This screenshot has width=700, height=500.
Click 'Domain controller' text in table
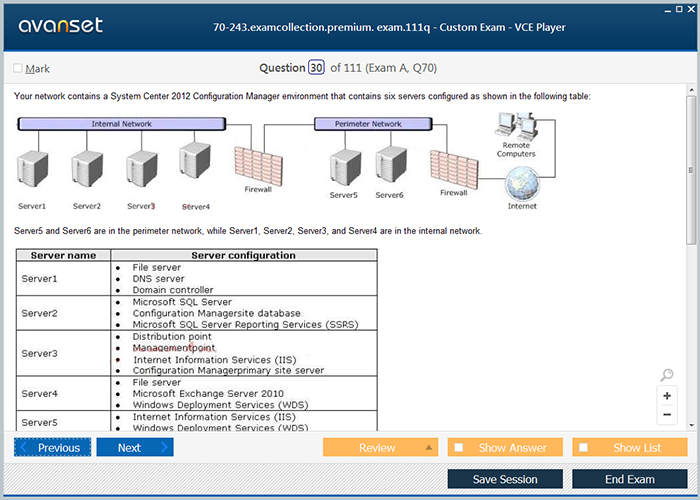tap(173, 290)
